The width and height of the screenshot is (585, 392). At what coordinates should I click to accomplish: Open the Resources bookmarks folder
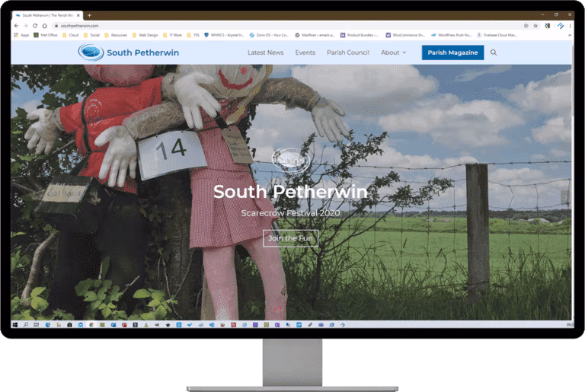coord(116,35)
